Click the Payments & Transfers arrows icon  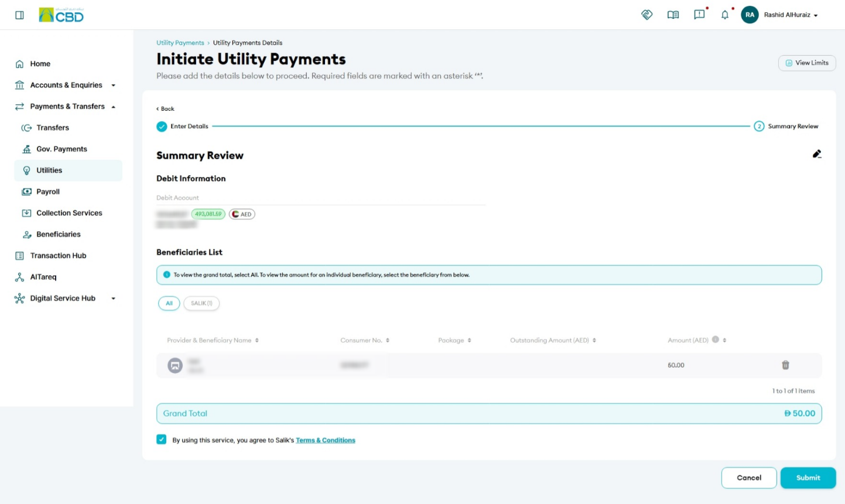click(x=19, y=107)
